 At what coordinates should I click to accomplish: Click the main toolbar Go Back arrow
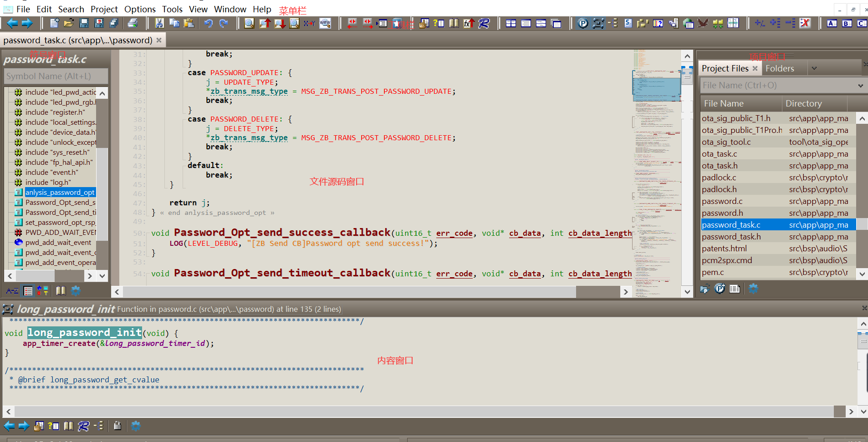12,23
